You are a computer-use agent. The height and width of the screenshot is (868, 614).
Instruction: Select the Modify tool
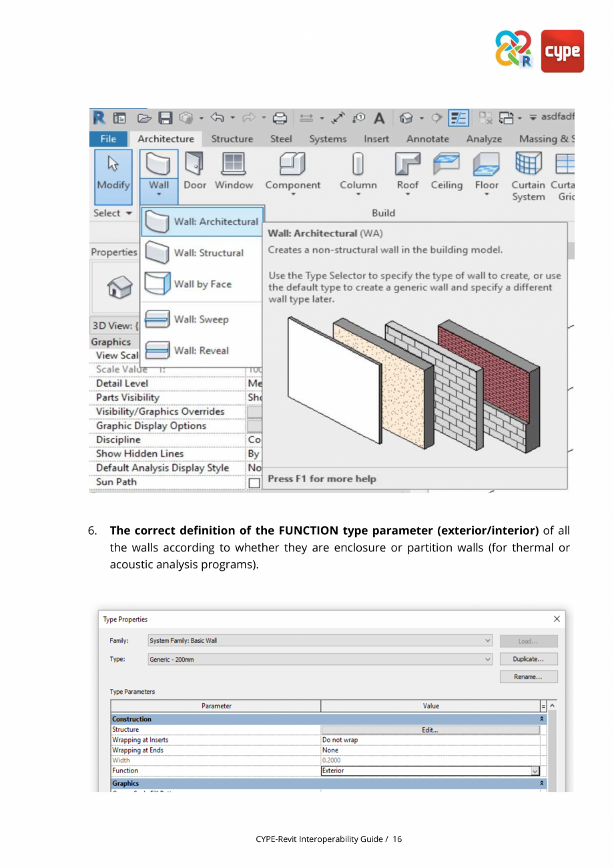click(113, 169)
